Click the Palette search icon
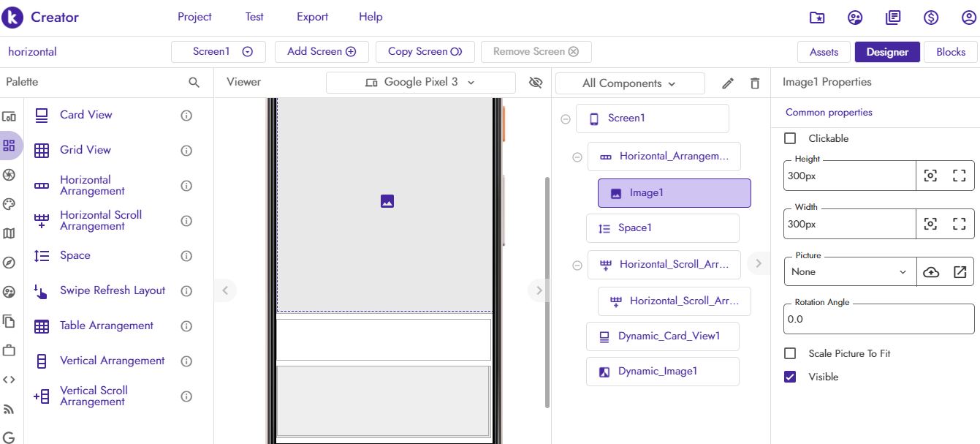This screenshot has width=980, height=444. [x=193, y=82]
